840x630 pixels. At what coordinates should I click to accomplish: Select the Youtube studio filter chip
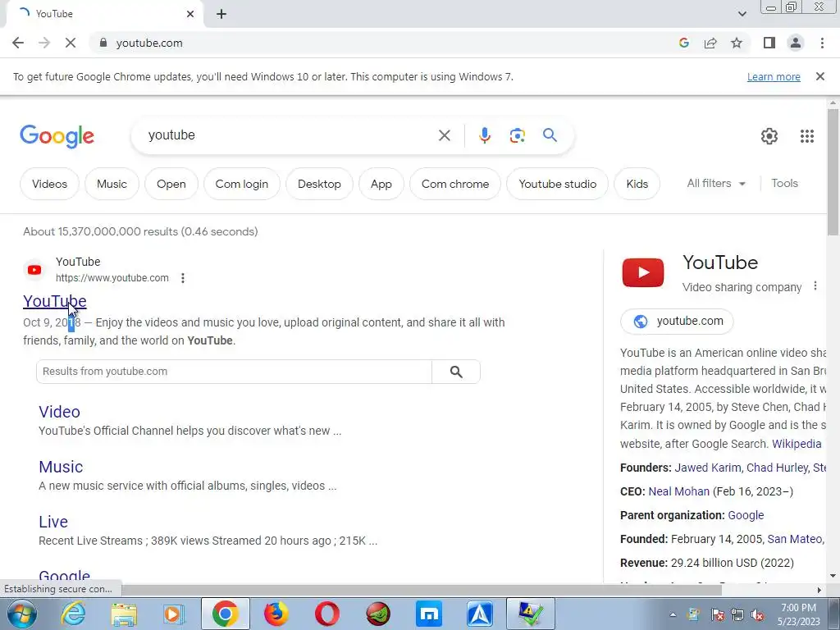pyautogui.click(x=557, y=184)
